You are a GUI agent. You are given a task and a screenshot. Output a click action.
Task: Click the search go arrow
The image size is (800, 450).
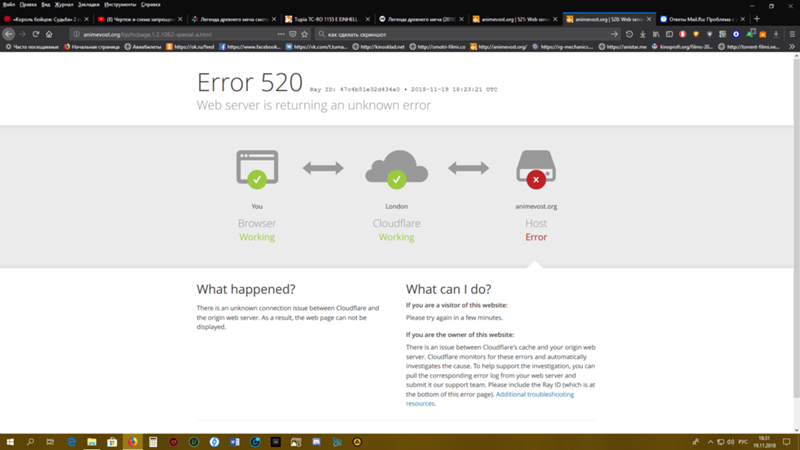click(x=614, y=34)
